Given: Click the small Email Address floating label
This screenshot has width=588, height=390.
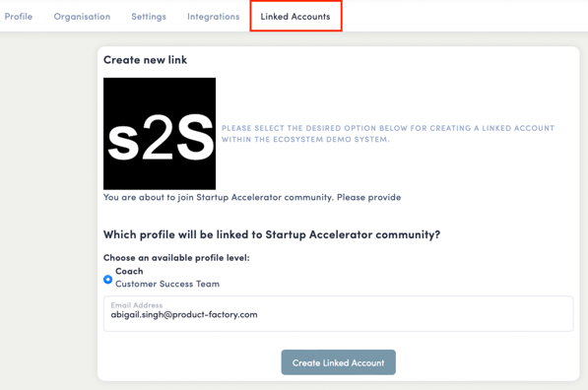Looking at the screenshot, I should pyautogui.click(x=137, y=305).
